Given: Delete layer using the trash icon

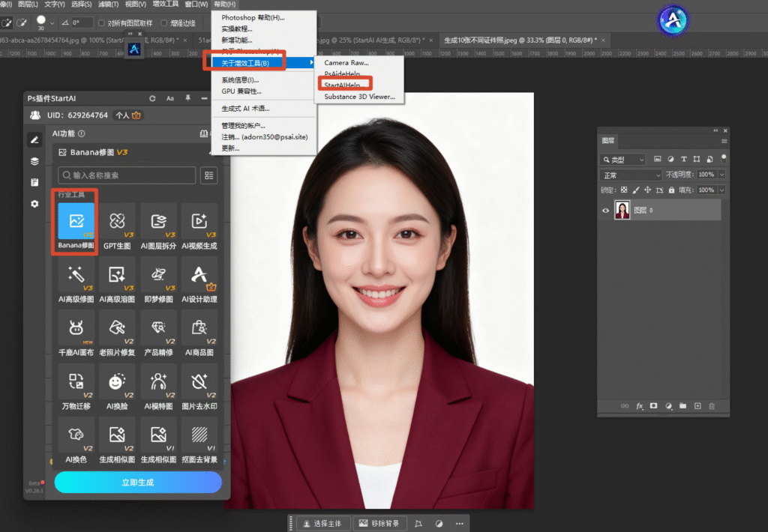Looking at the screenshot, I should [x=712, y=405].
